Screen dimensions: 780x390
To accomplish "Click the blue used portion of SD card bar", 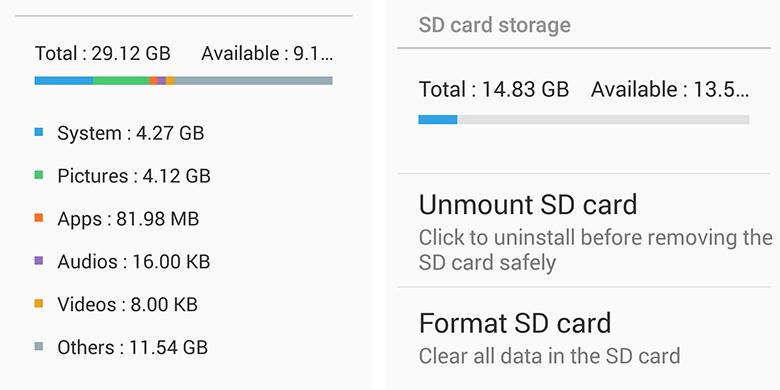I will (438, 119).
